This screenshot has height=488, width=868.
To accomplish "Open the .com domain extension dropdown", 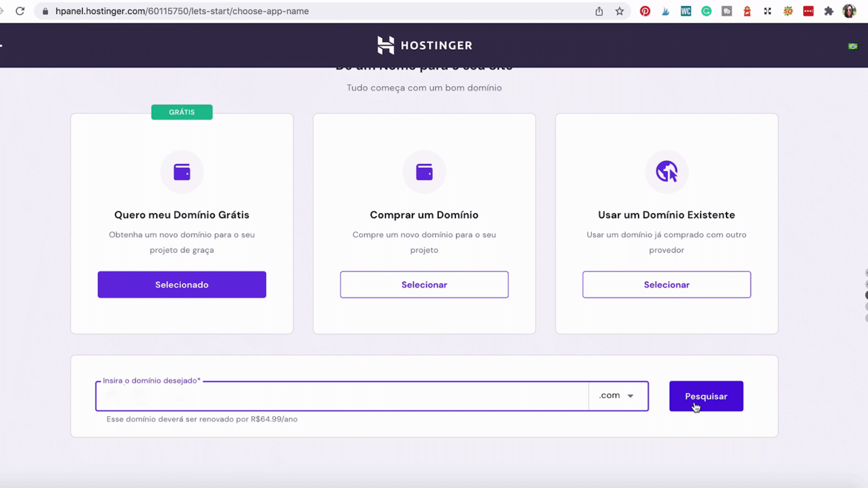I will click(x=618, y=396).
